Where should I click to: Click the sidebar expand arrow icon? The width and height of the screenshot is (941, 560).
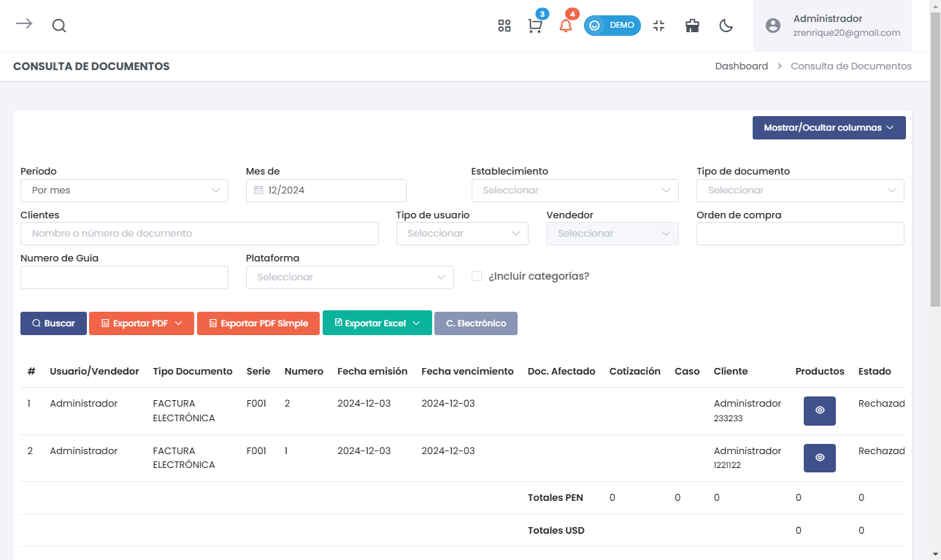point(24,23)
